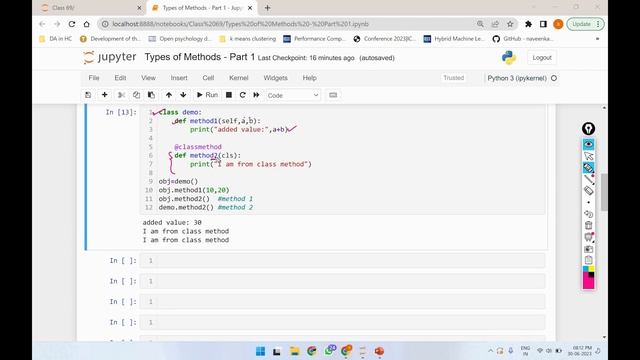Bookmark this page with the star icon
Screen dimensions: 640x360
(x=510, y=24)
